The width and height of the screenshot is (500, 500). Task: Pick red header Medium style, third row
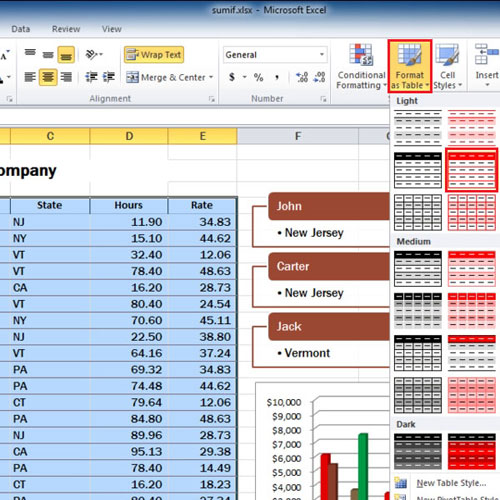pyautogui.click(x=471, y=353)
